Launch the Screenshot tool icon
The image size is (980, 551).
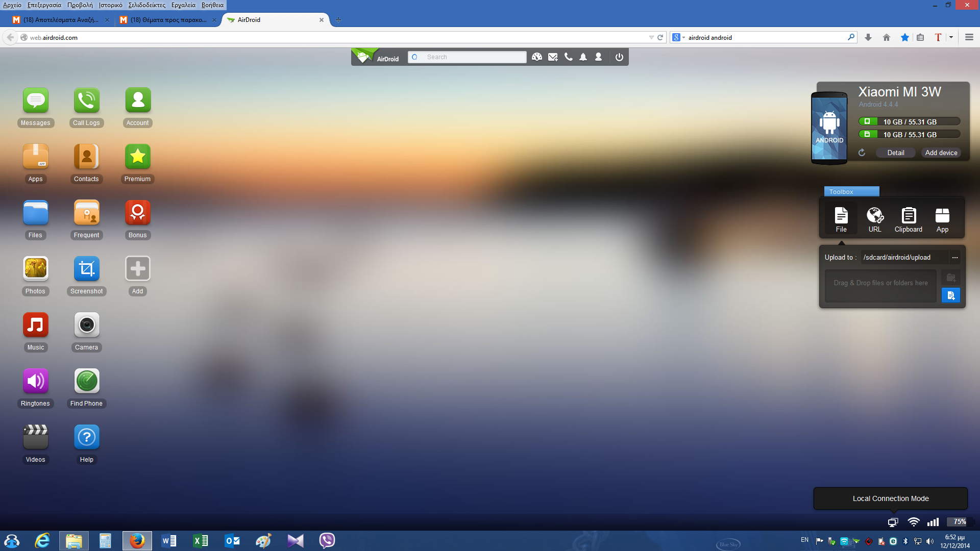(86, 269)
